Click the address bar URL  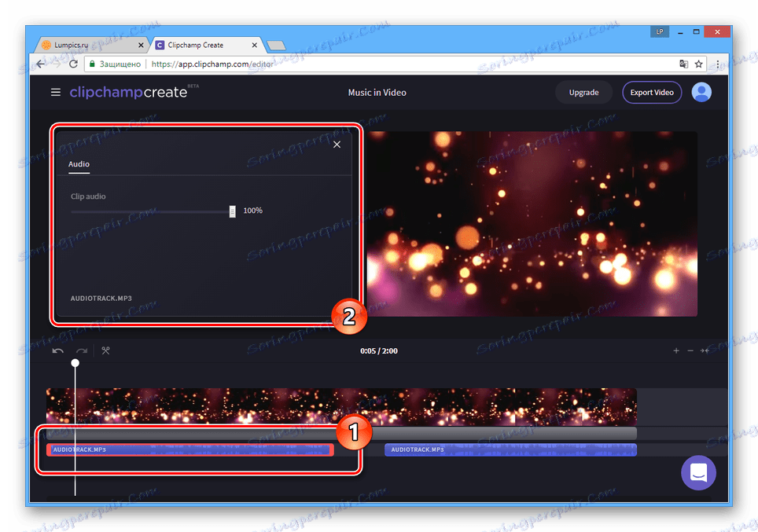click(212, 64)
